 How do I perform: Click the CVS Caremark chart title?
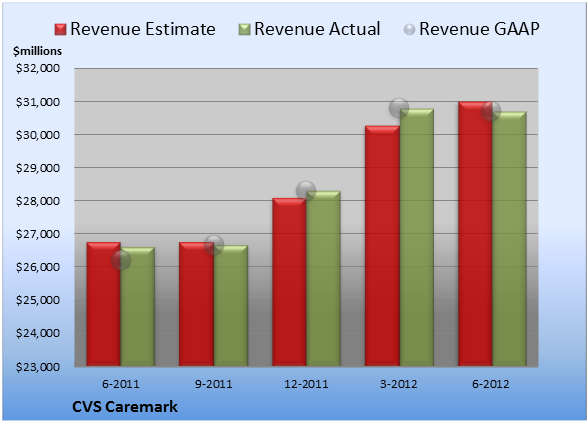pyautogui.click(x=125, y=407)
